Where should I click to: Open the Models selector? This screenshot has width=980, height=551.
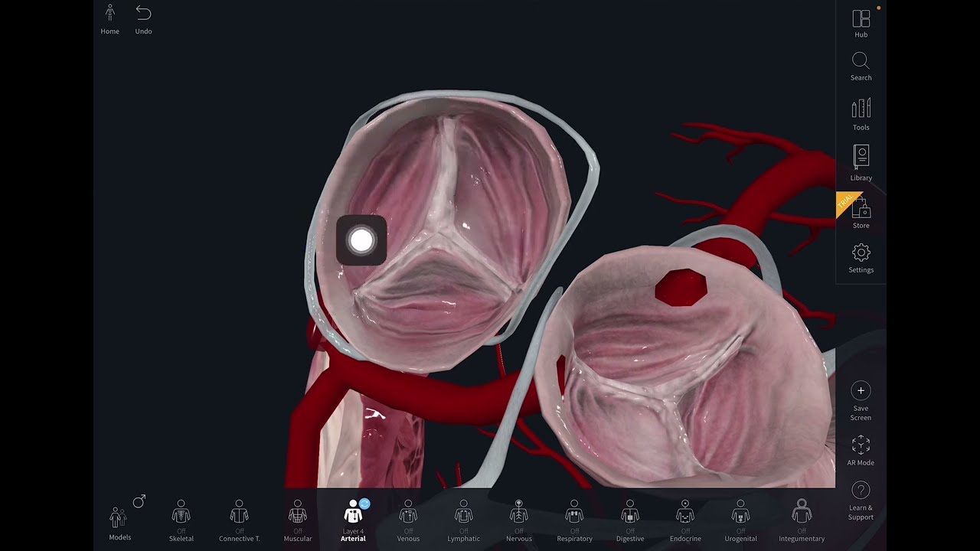tap(119, 523)
